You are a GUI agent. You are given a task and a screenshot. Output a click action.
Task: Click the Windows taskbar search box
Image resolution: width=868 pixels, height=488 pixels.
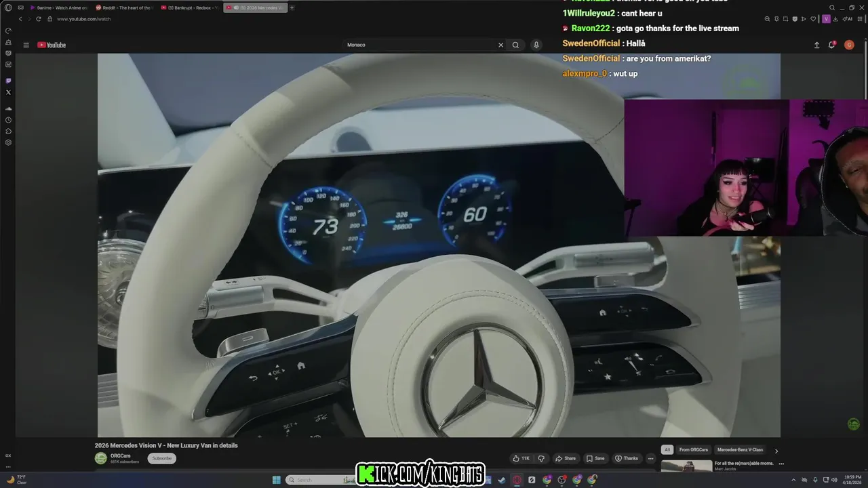click(x=322, y=480)
